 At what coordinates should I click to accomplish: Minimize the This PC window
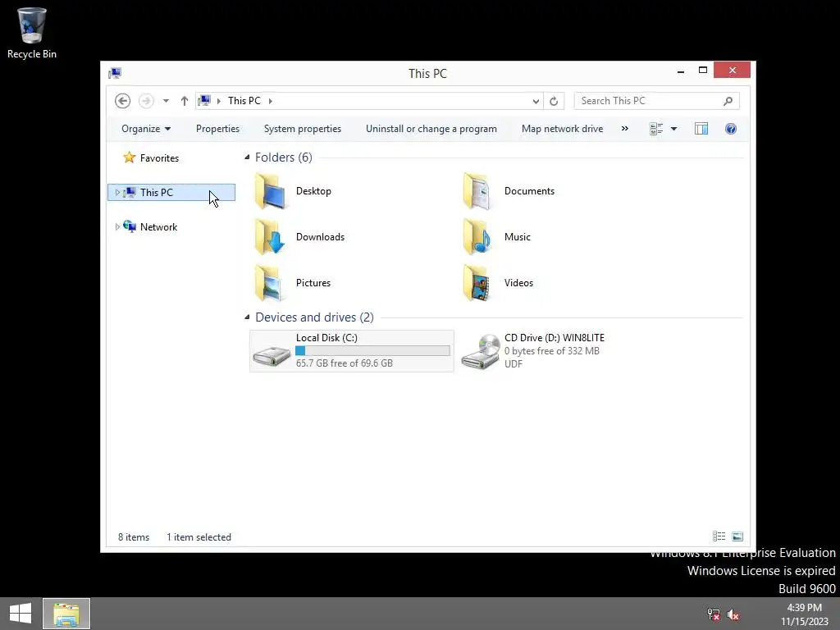click(x=681, y=71)
